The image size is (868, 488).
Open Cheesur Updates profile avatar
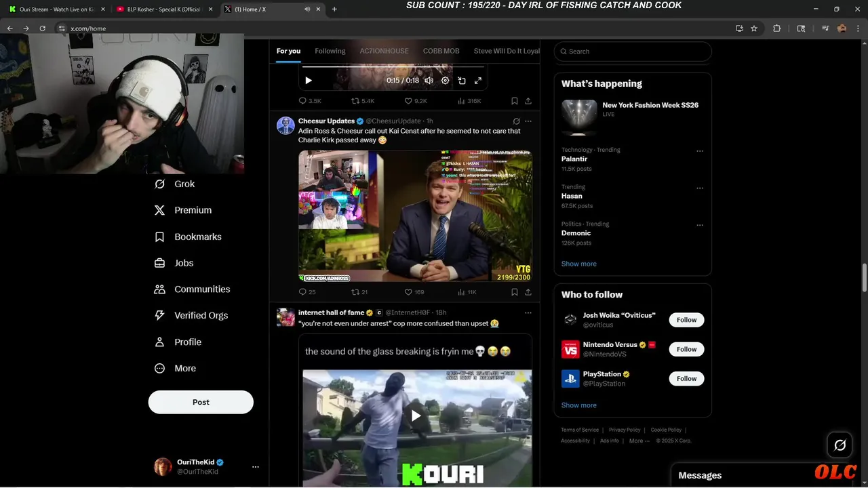coord(285,125)
